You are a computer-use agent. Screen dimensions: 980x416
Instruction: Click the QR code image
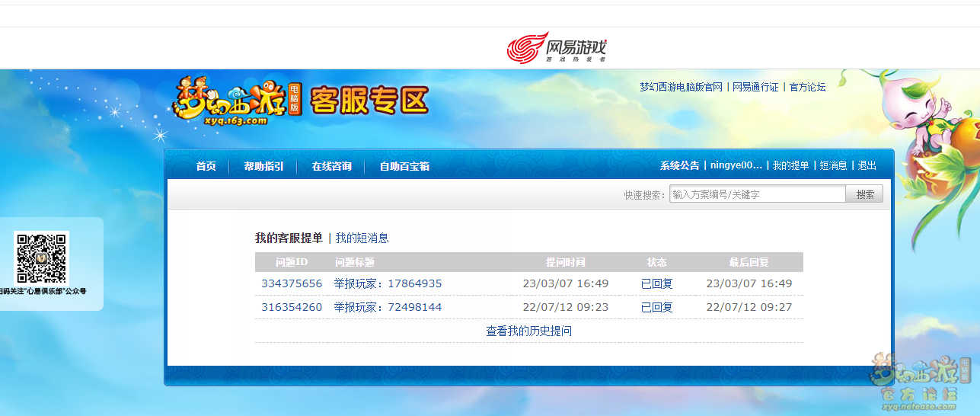tap(41, 258)
